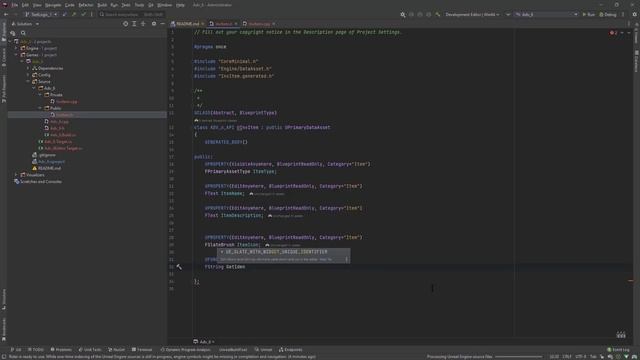Open the Window menu
The height and width of the screenshot is (360, 640).
164,5
